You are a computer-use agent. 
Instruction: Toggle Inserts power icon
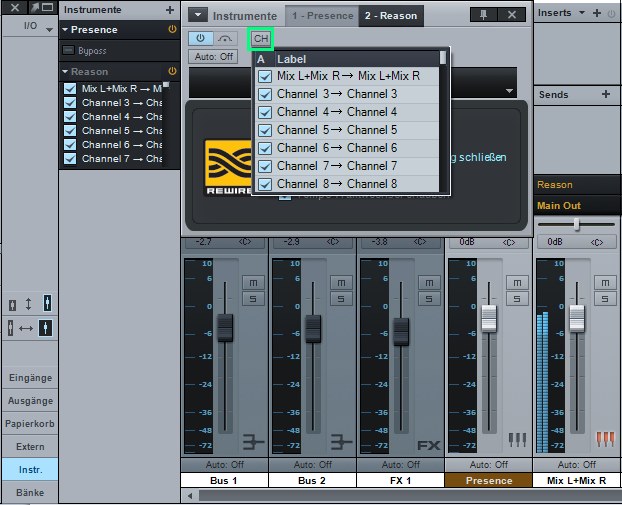pyautogui.click(x=611, y=13)
